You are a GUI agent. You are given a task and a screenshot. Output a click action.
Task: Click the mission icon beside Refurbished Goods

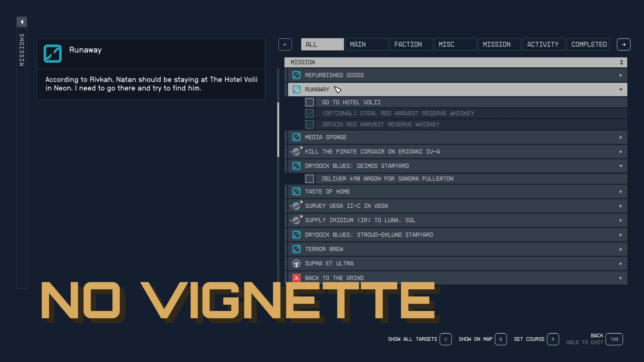coord(296,75)
